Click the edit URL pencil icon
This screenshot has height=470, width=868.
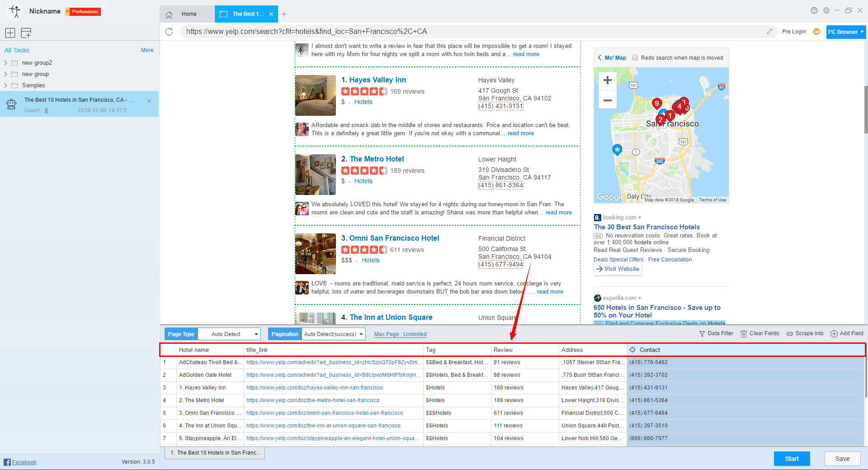pos(769,32)
